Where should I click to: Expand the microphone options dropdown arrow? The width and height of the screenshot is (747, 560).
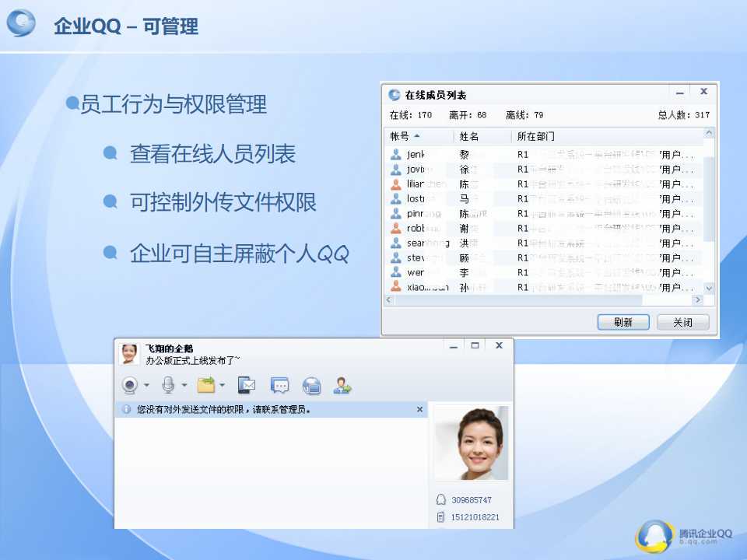tap(184, 385)
